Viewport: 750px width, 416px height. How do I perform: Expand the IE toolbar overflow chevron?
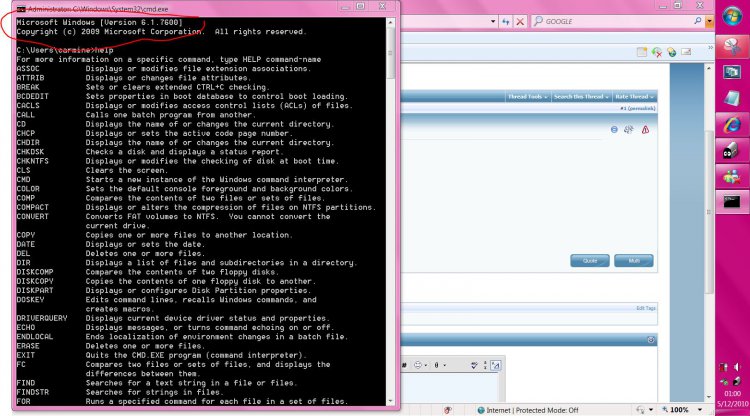710,48
